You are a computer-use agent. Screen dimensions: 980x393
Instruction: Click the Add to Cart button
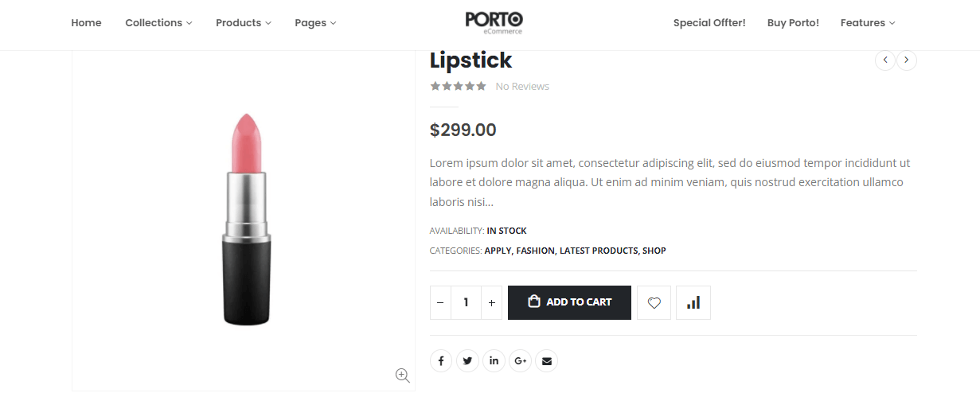pos(569,302)
